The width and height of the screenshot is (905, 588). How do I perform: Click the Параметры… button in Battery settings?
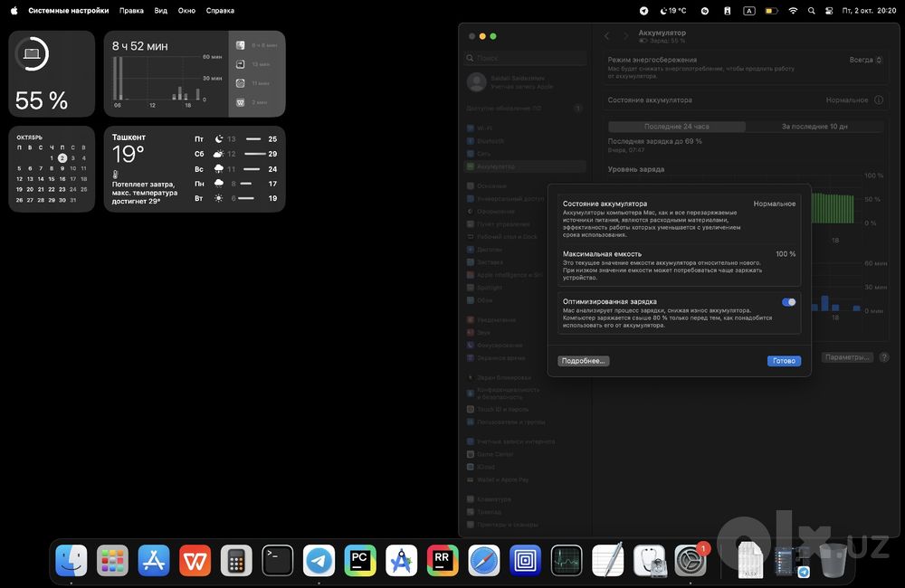point(847,357)
